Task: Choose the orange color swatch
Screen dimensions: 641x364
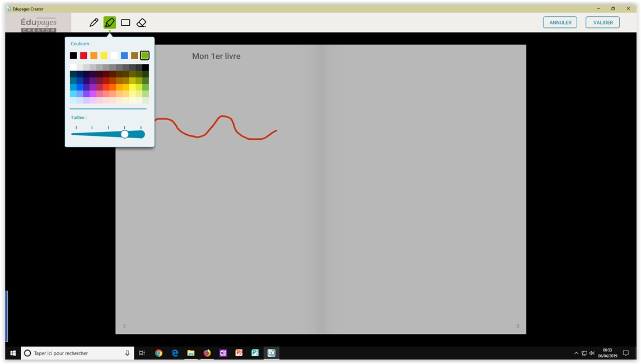Action: coord(93,55)
